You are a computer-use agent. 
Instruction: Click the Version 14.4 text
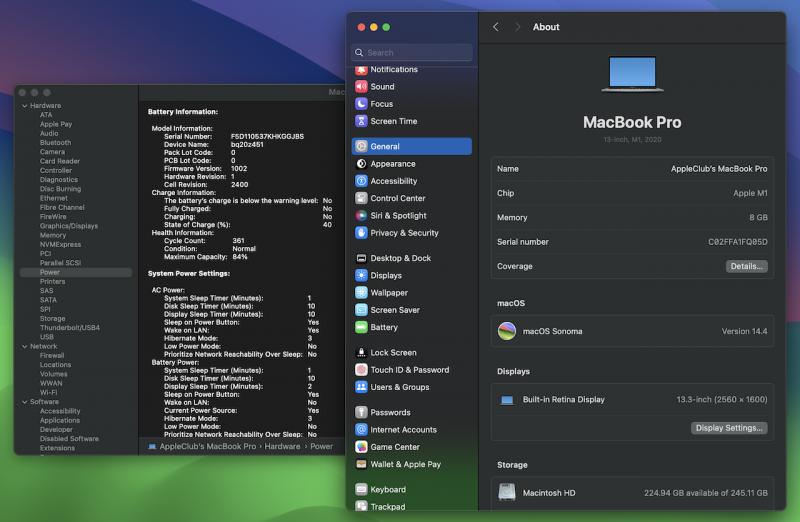(744, 331)
